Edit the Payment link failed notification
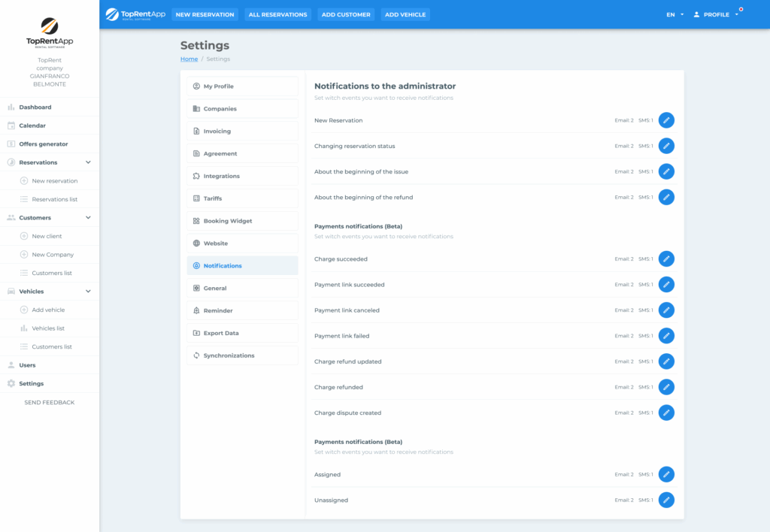The image size is (770, 532). 666,336
